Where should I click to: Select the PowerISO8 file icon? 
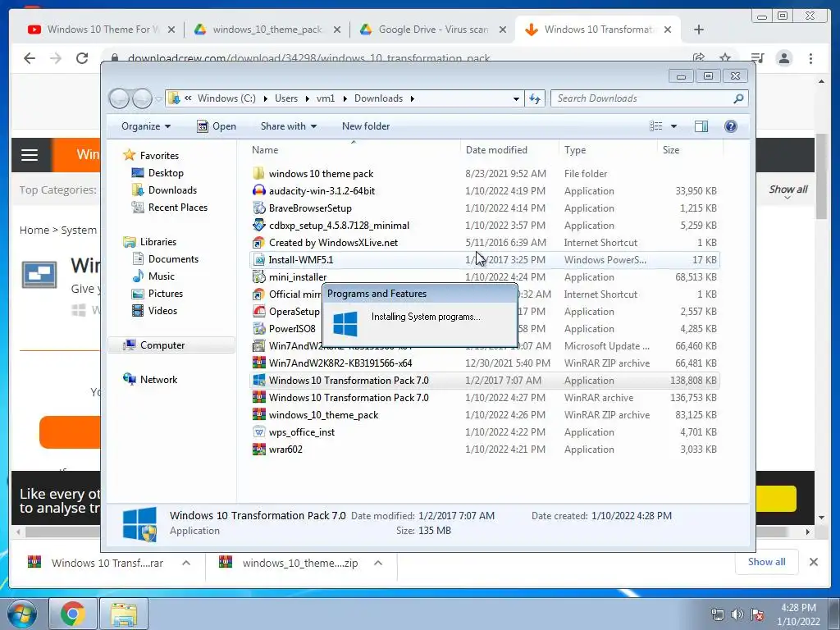coord(258,328)
